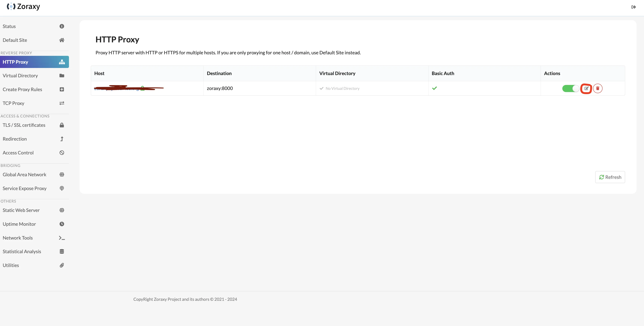Open Uptime Monitor
Image resolution: width=644 pixels, height=326 pixels.
(x=35, y=224)
